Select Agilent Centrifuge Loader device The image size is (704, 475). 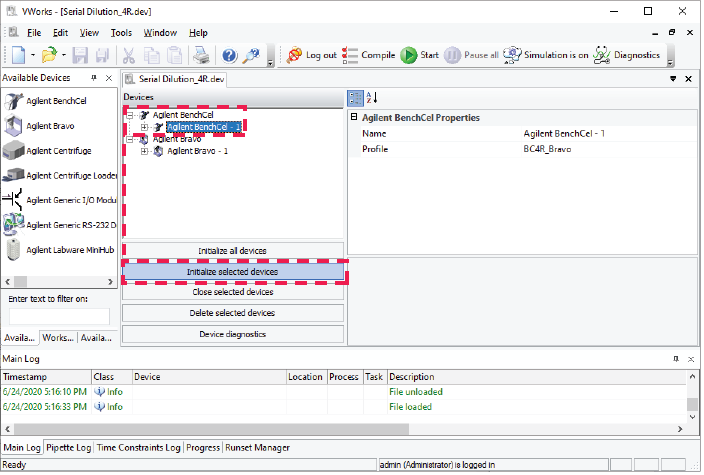pos(59,176)
